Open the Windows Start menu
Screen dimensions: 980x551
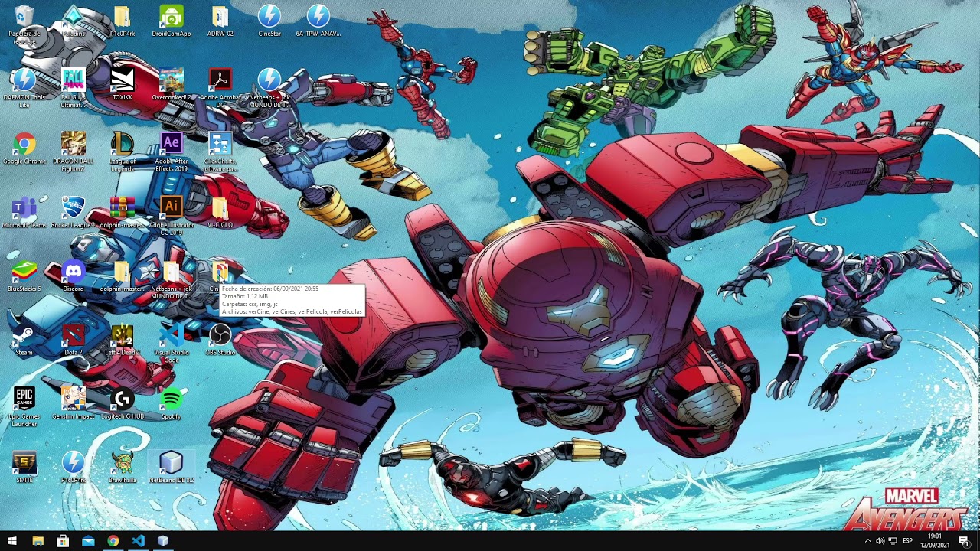(x=12, y=541)
